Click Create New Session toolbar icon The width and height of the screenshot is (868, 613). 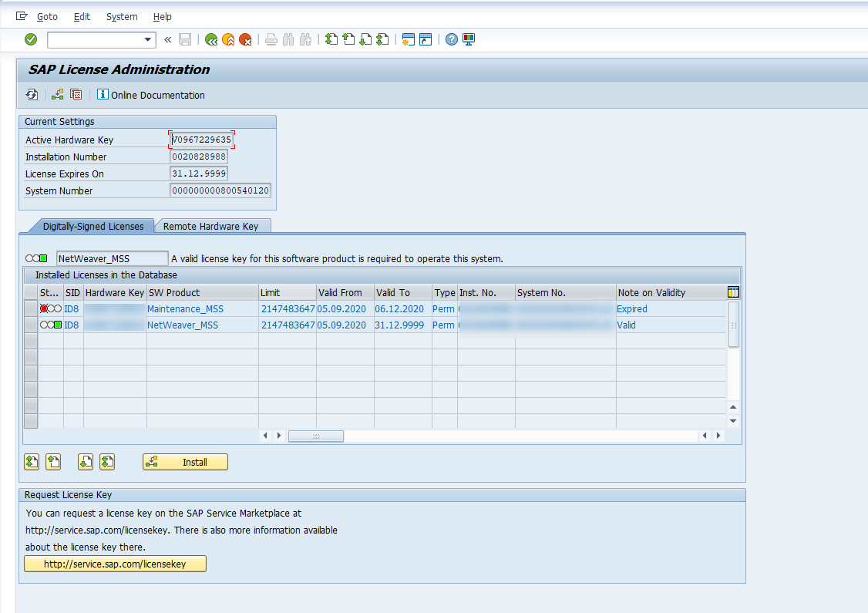pos(409,39)
